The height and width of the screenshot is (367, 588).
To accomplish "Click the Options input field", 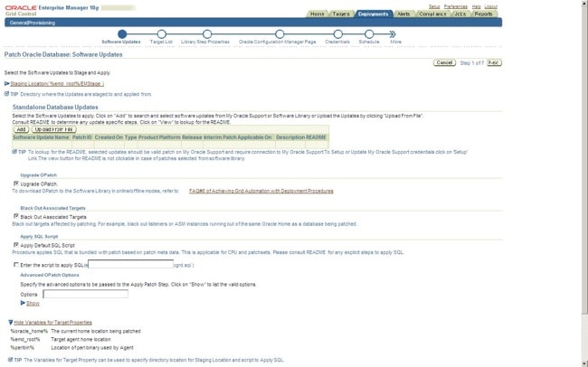I will (86, 294).
